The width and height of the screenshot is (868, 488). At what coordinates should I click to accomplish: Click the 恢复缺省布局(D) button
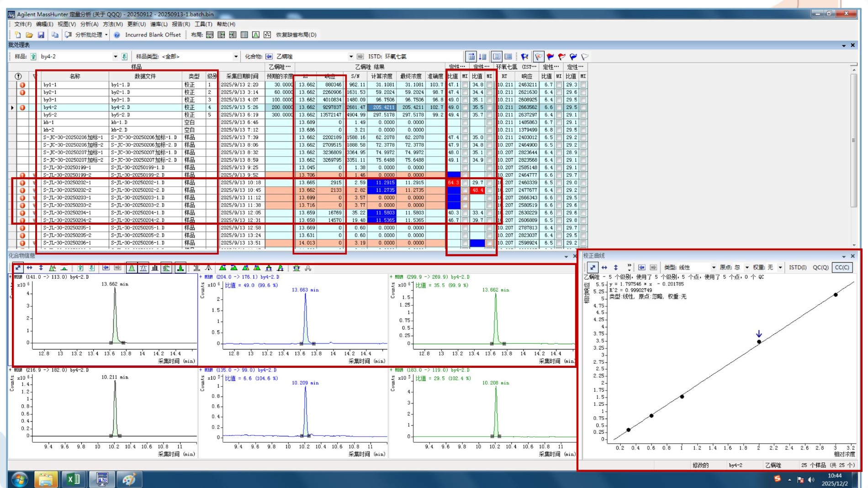[296, 35]
